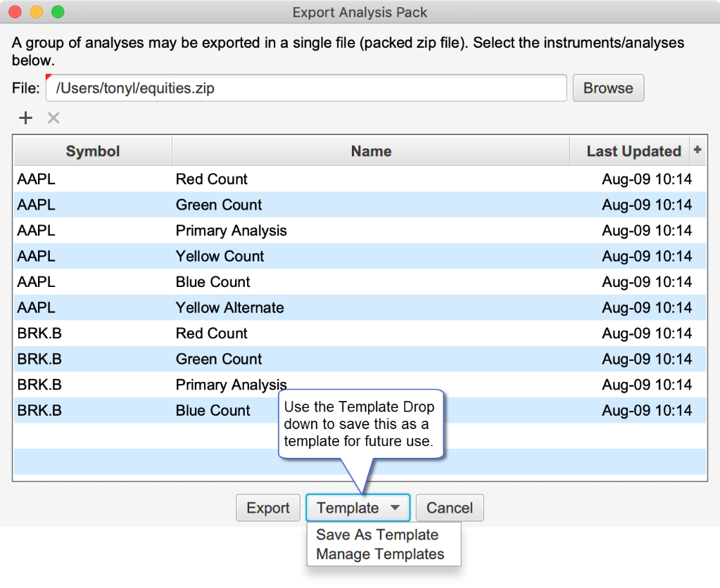Sort by the Symbol column header
The height and width of the screenshot is (588, 720).
coord(93,151)
